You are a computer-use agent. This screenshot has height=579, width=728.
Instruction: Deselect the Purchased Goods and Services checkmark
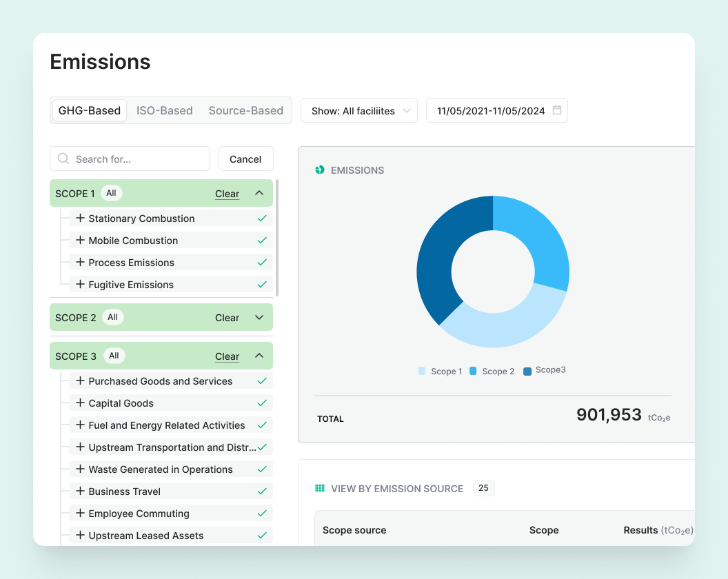point(262,381)
